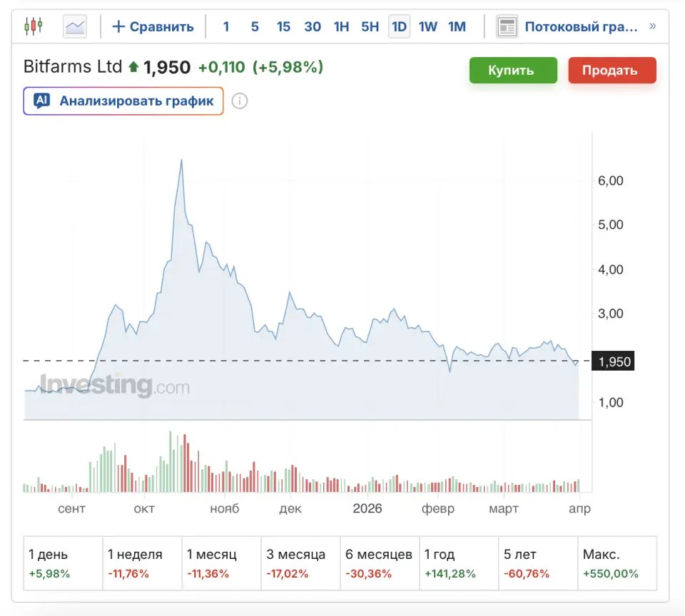
Task: Select the 1M interval
Action: [x=457, y=26]
